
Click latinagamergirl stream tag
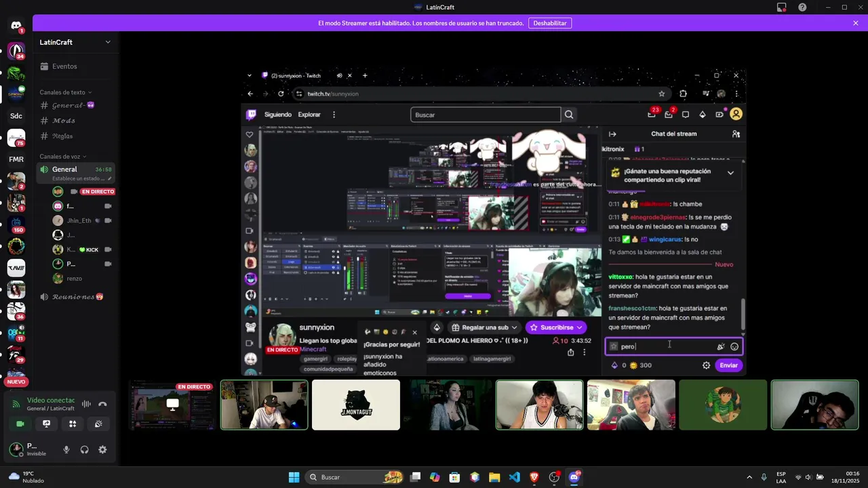point(492,359)
